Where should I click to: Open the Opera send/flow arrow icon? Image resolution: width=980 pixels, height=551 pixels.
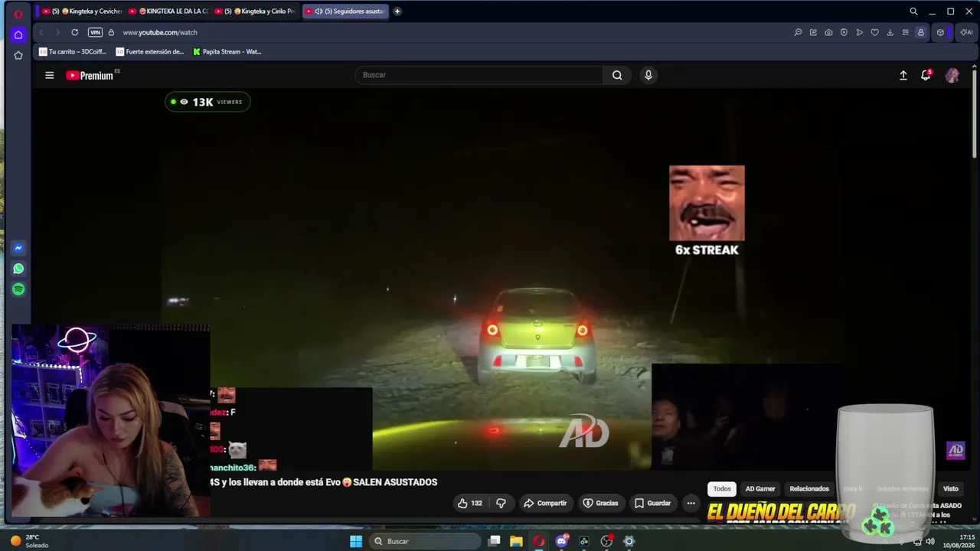coord(859,32)
